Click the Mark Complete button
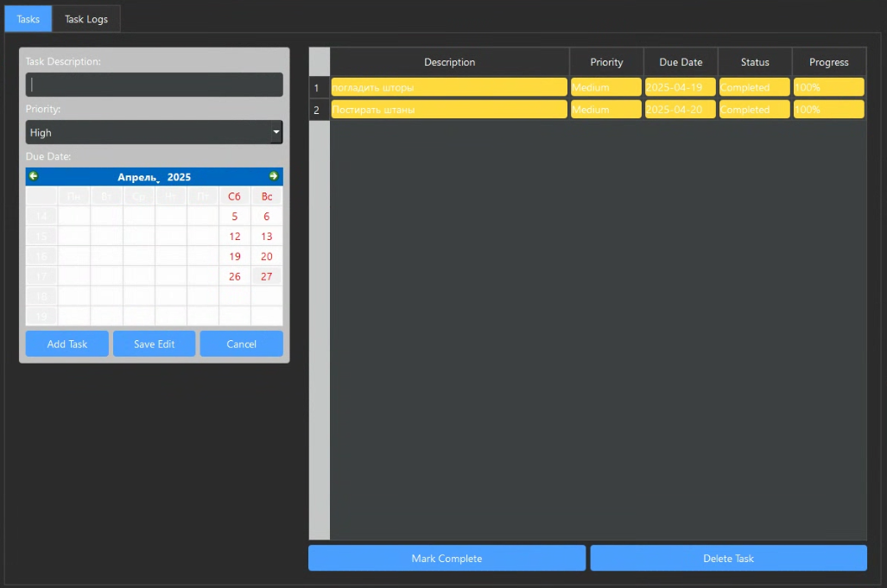The width and height of the screenshot is (887, 588). tap(447, 558)
